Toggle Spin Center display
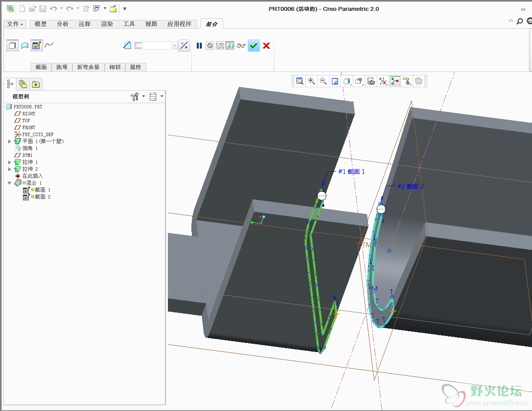 coord(395,81)
